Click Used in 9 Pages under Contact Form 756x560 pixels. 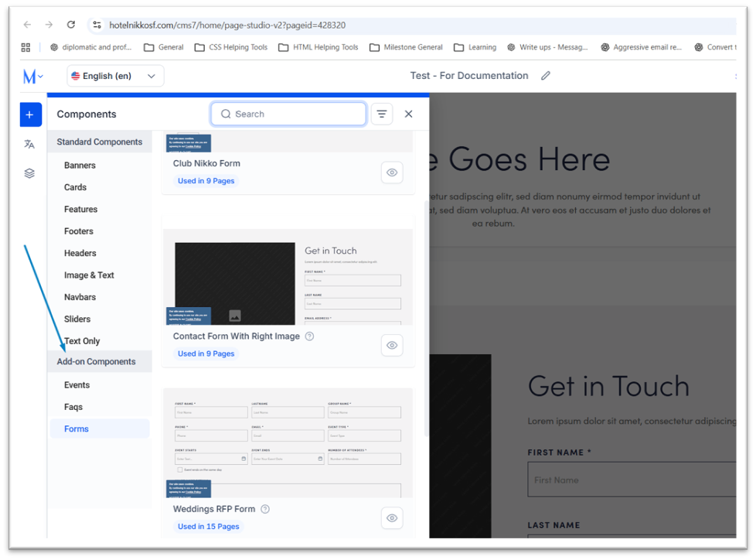[206, 353]
